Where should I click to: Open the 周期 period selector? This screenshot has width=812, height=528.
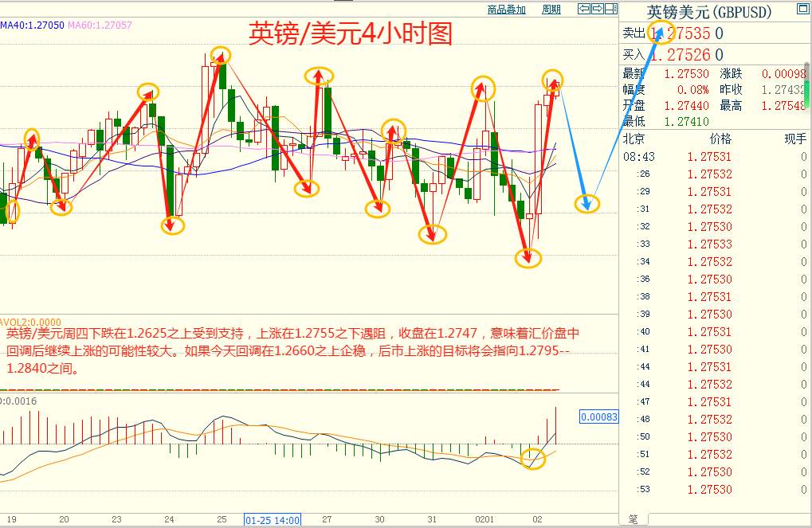pos(551,10)
